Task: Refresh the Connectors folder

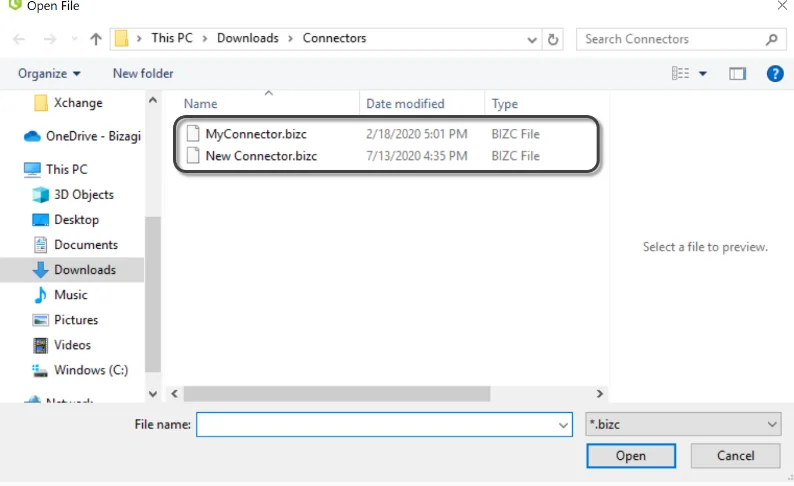Action: pos(553,39)
